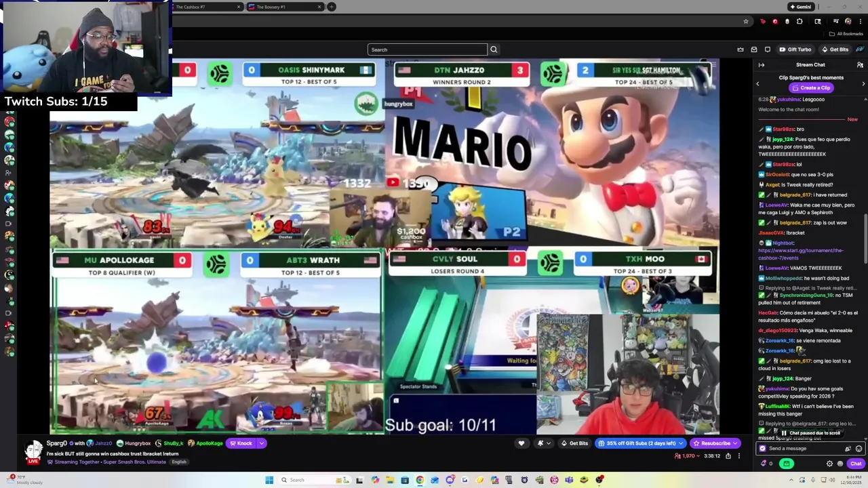Switch to The Cashbox #7 tab
The width and height of the screenshot is (868, 488).
coord(203,7)
